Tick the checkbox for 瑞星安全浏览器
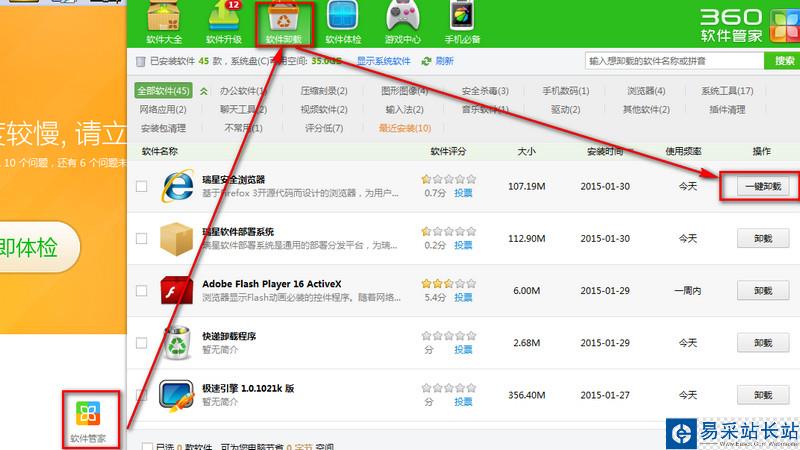Viewport: 800px width, 450px height. click(x=141, y=186)
